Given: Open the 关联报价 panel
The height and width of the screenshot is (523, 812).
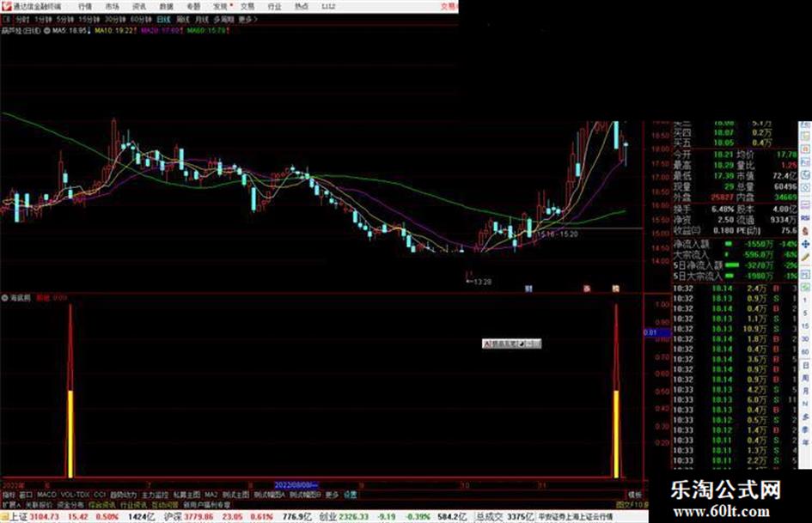Looking at the screenshot, I should (x=39, y=504).
